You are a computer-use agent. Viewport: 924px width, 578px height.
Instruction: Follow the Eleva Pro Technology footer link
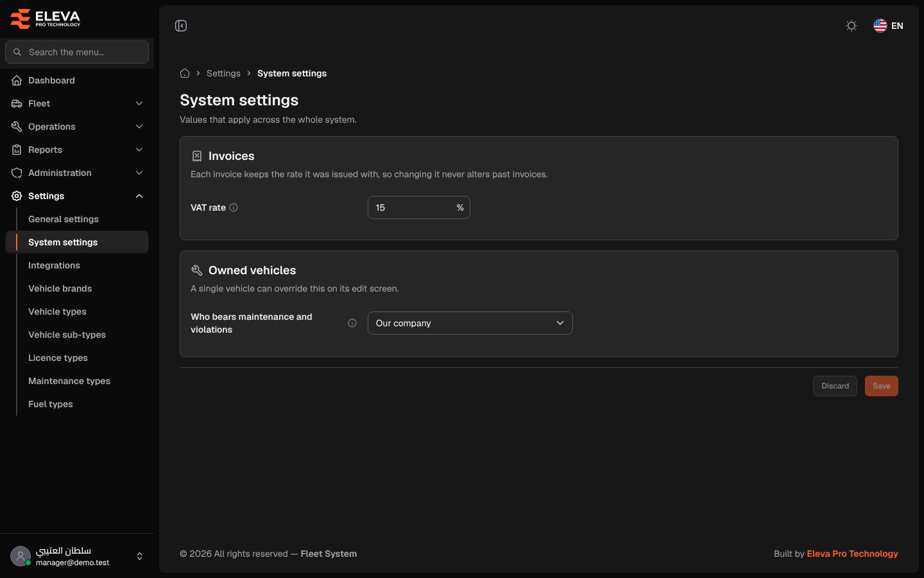[852, 554]
